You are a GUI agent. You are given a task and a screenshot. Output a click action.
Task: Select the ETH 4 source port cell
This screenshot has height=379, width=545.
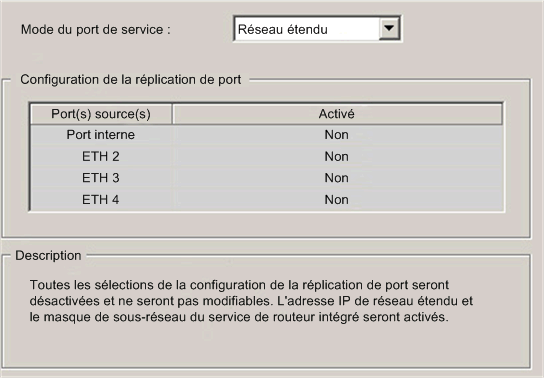pos(101,200)
